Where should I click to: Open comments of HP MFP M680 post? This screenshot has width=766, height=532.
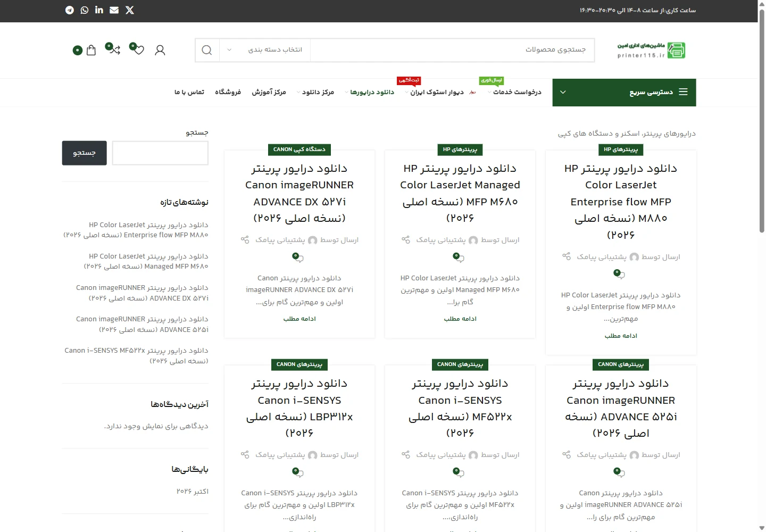[459, 257]
